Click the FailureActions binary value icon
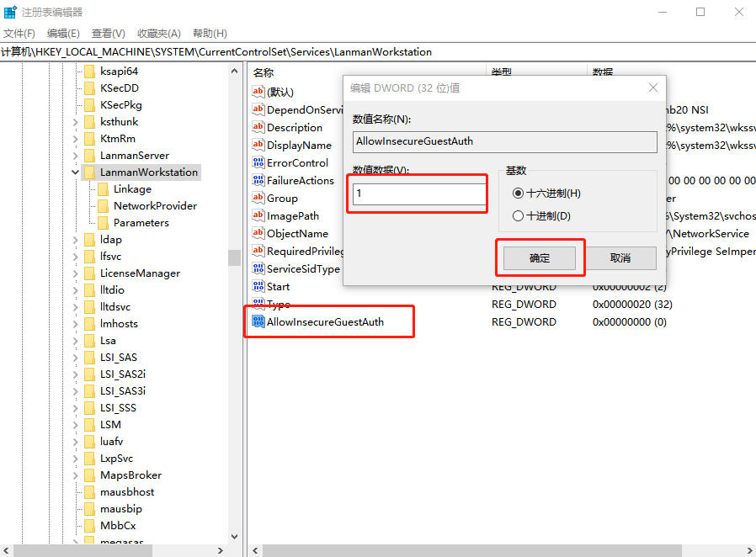 [258, 180]
